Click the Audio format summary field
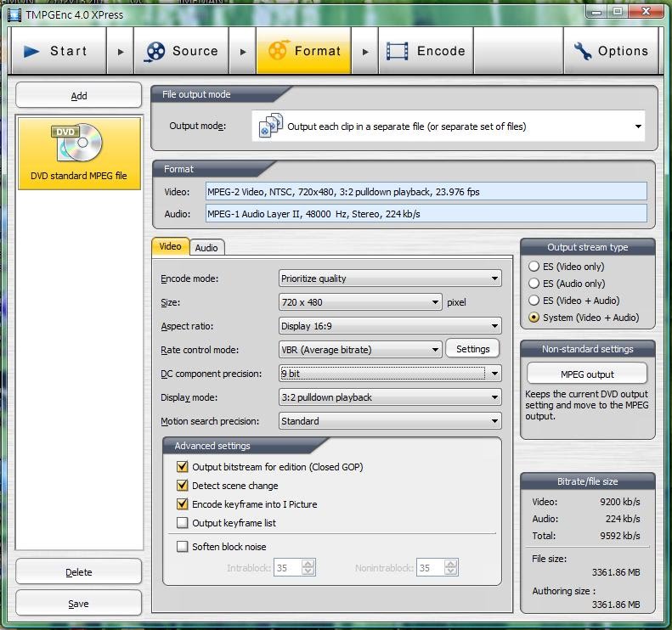The image size is (672, 630). coord(426,214)
